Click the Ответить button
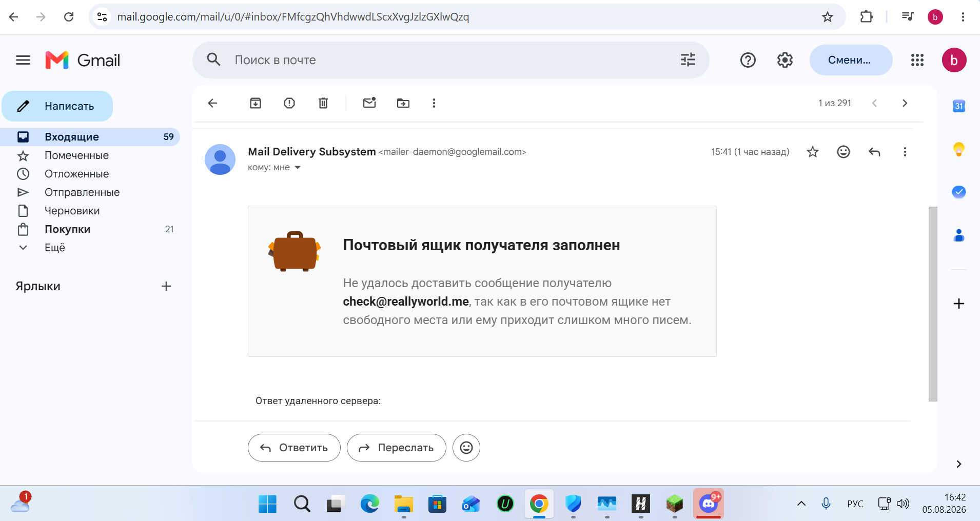980x521 pixels. (x=294, y=448)
